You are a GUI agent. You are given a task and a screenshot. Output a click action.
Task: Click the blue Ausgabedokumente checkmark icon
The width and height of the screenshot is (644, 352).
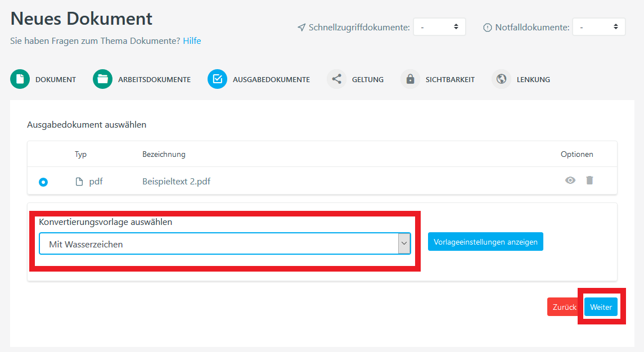click(x=217, y=79)
